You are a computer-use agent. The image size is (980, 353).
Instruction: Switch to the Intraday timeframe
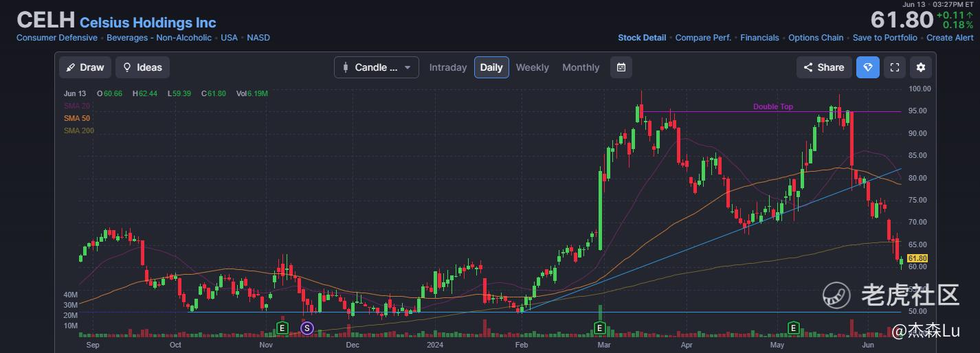(x=448, y=67)
